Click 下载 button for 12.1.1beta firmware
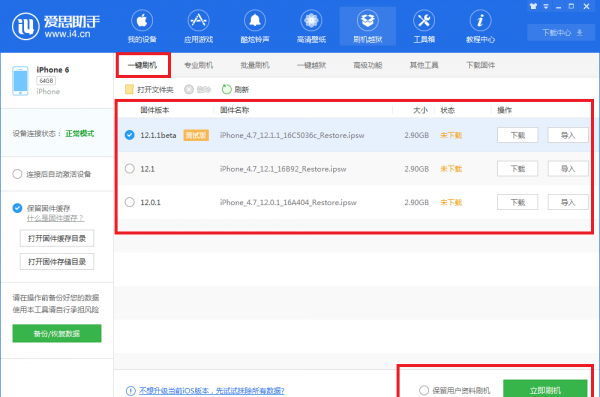The height and width of the screenshot is (397, 600). [x=517, y=135]
